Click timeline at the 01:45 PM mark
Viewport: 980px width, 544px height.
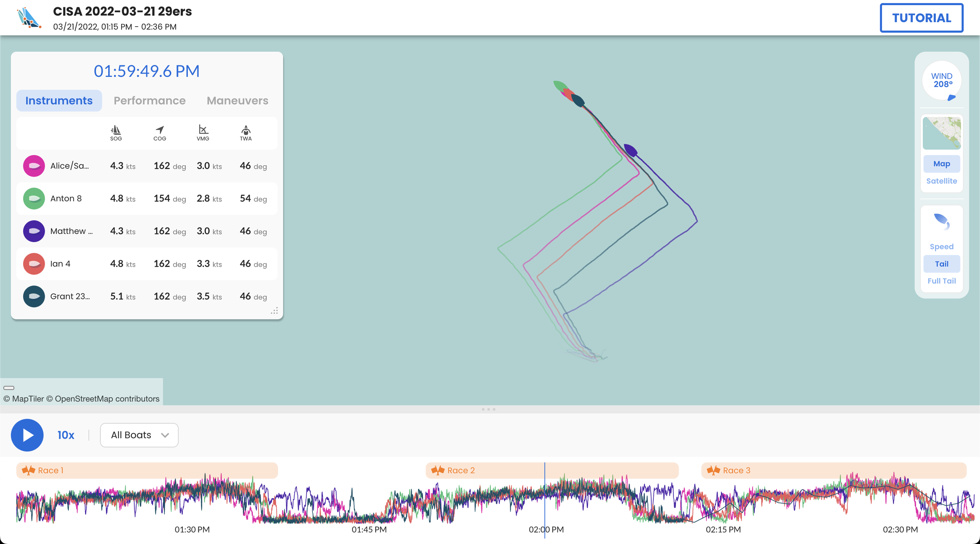(369, 530)
